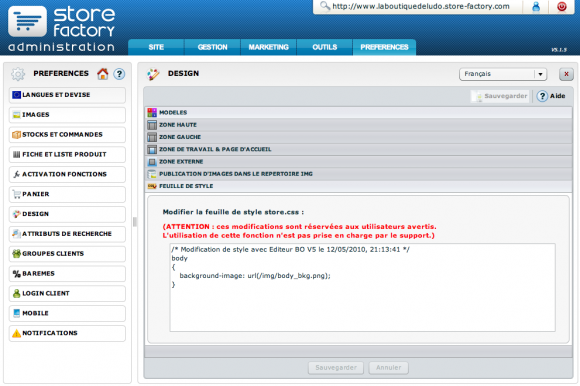This screenshot has height=386, width=580.
Task: Open IMAGES preferences
Action: [67, 115]
